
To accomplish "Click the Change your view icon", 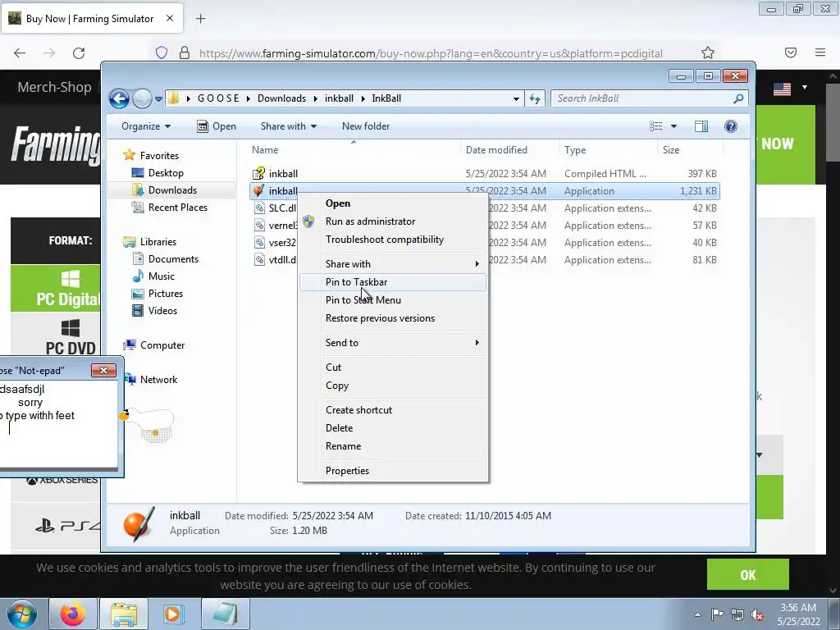I will coord(655,126).
